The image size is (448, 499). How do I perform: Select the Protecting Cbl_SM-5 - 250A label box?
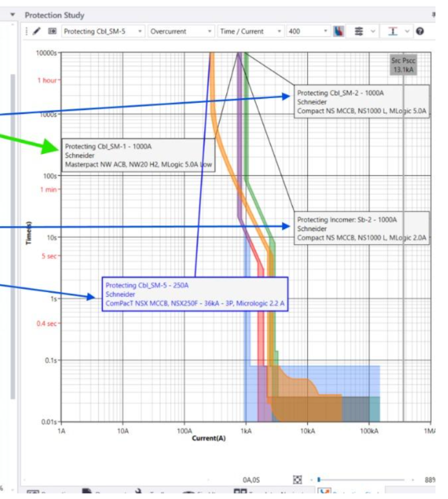tap(195, 294)
